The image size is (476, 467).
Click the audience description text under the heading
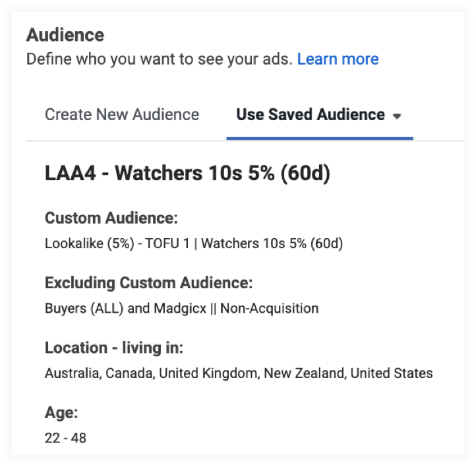click(x=158, y=59)
